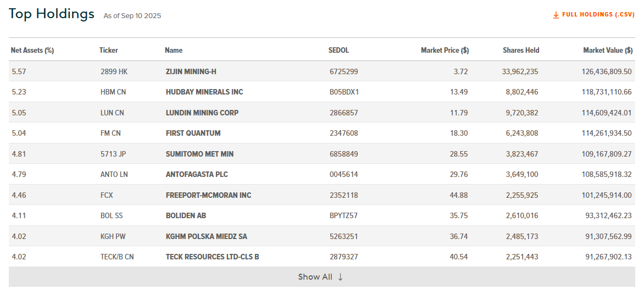Select the FIRST QUANTUM name

coord(193,133)
